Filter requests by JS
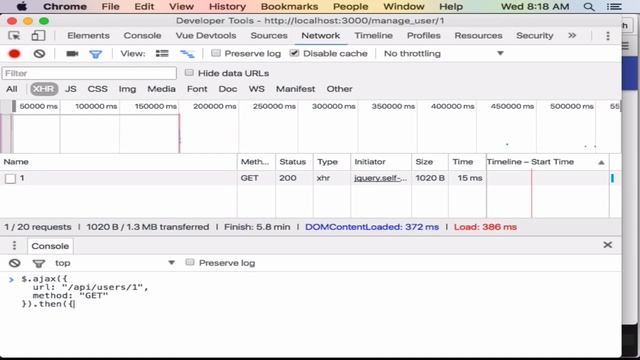Screen dimensions: 640x360 pyautogui.click(x=71, y=89)
